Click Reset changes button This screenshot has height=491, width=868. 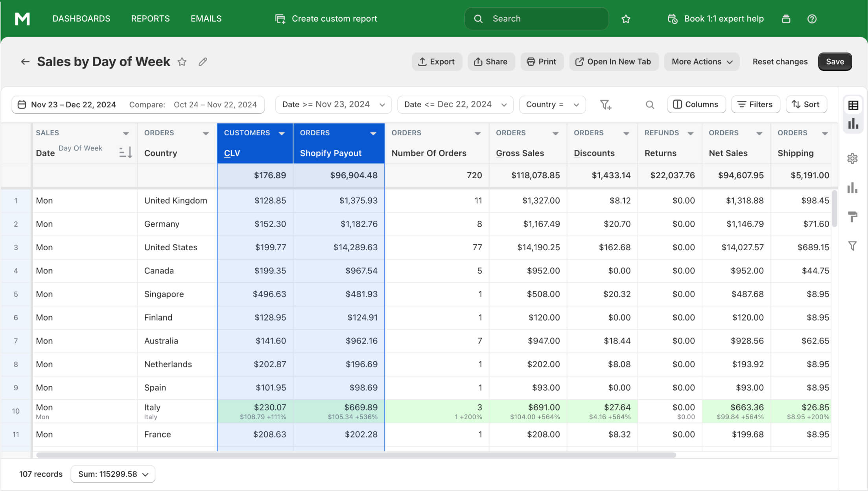(780, 61)
